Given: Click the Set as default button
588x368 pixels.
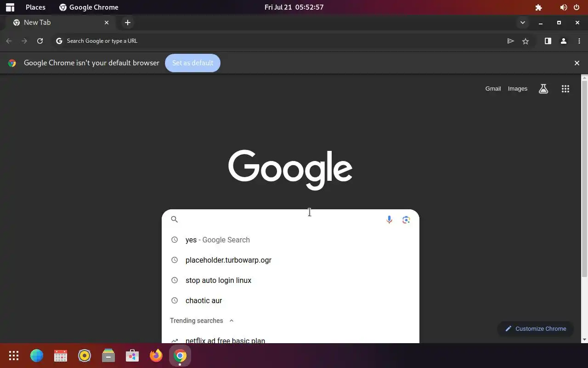Looking at the screenshot, I should point(192,63).
